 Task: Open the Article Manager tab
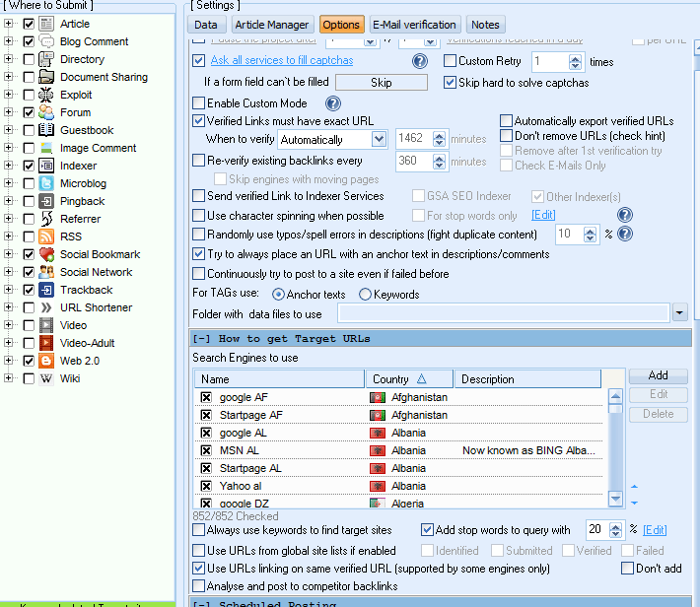click(x=271, y=25)
